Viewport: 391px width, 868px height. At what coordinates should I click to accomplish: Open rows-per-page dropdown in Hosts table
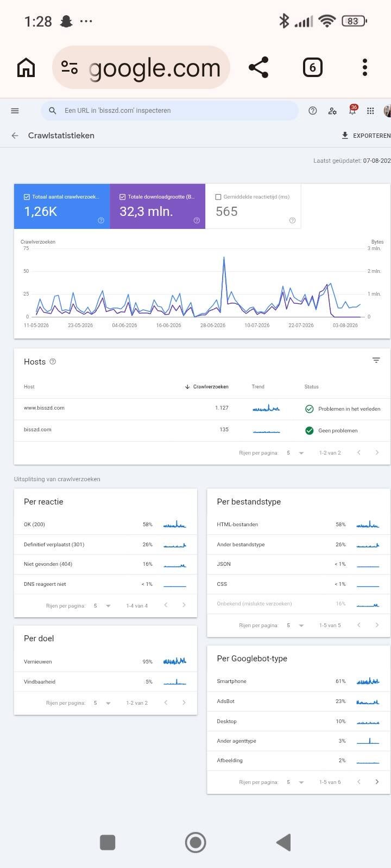(x=296, y=453)
